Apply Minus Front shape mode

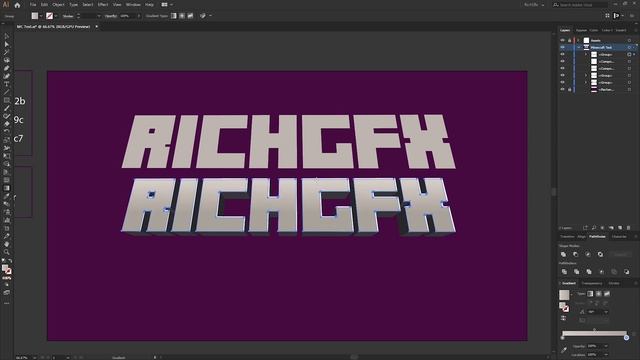(x=576, y=254)
